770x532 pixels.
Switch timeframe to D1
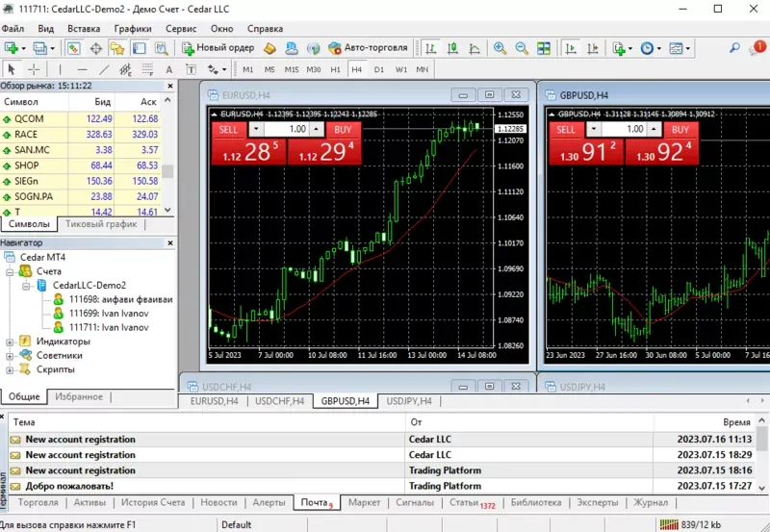point(379,69)
